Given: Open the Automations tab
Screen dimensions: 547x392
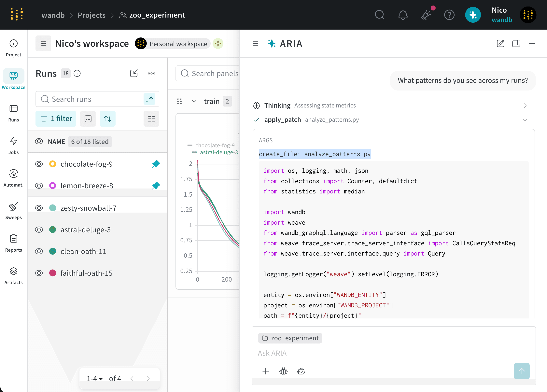Looking at the screenshot, I should [13, 178].
